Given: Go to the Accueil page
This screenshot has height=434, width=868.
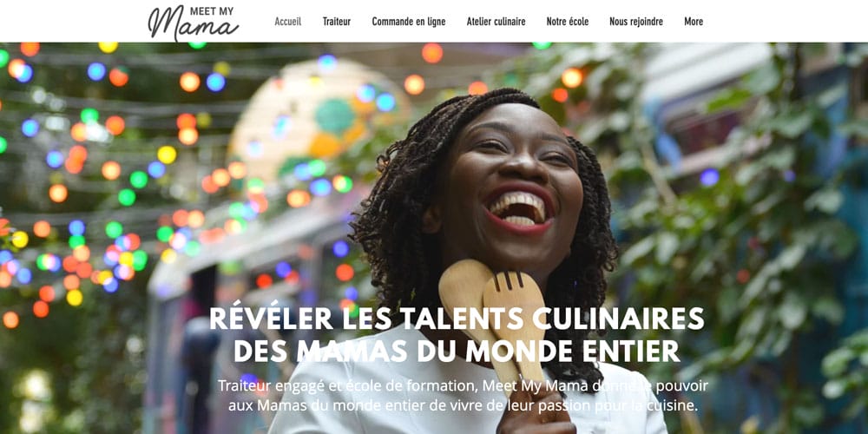Looking at the screenshot, I should point(288,22).
